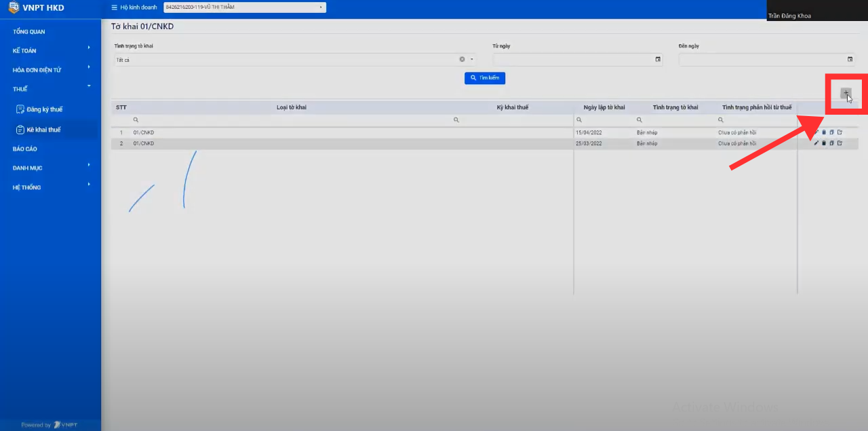Screen dimensions: 868x431
Task: Toggle the hamburger sidebar menu icon
Action: [x=114, y=7]
